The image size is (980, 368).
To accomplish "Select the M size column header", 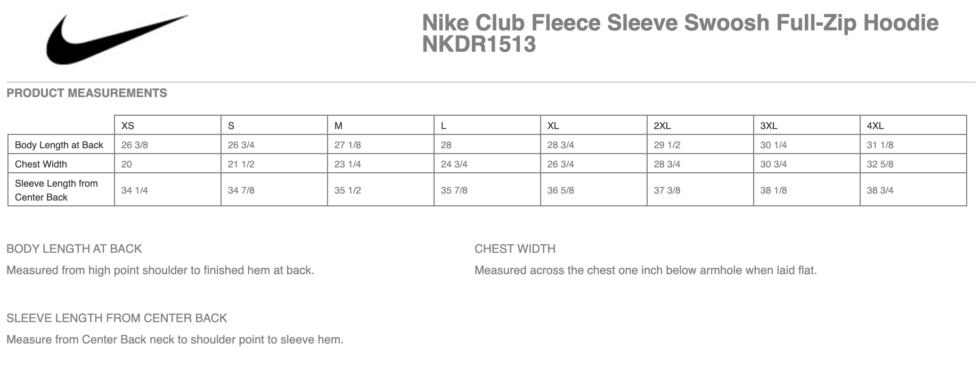I will pyautogui.click(x=381, y=125).
